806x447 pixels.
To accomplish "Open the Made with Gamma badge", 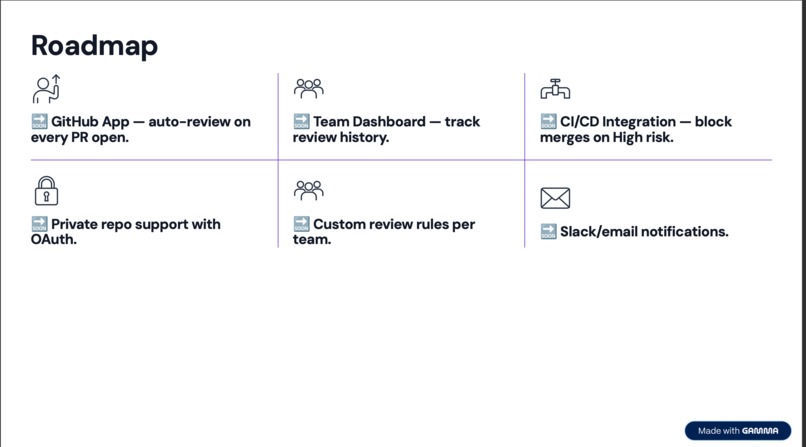I will click(x=738, y=431).
